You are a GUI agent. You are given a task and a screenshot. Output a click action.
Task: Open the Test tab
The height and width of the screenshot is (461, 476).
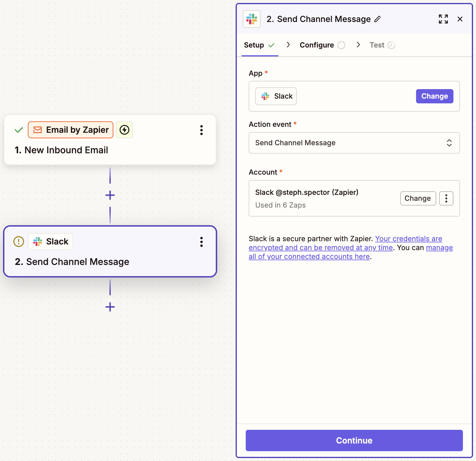377,45
